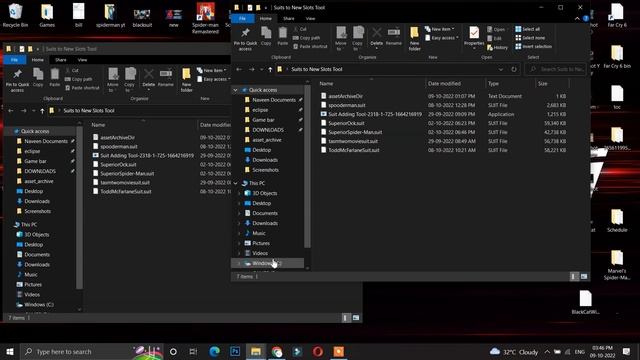Click the front window search box
This screenshot has width=640, height=360.
pyautogui.click(x=556, y=69)
